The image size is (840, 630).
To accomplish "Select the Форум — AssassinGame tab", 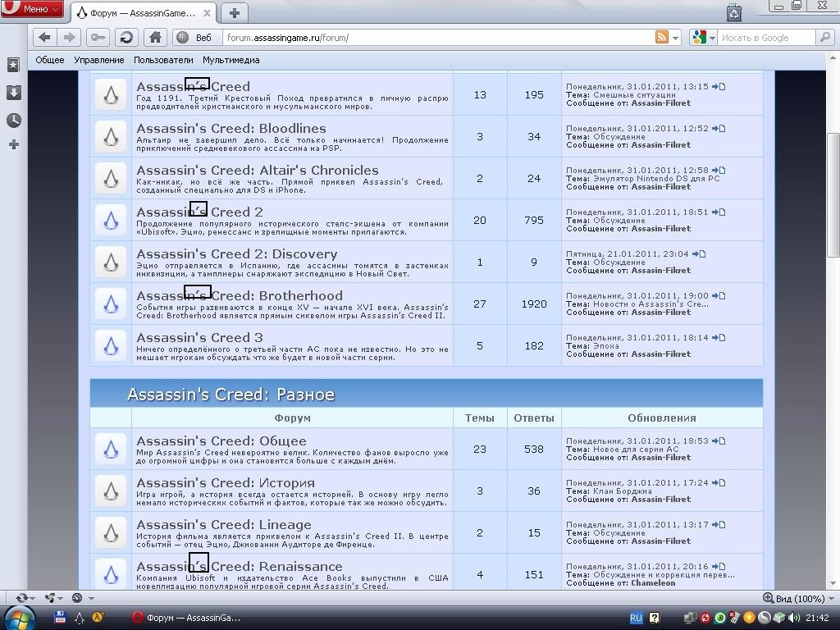I will 143,13.
